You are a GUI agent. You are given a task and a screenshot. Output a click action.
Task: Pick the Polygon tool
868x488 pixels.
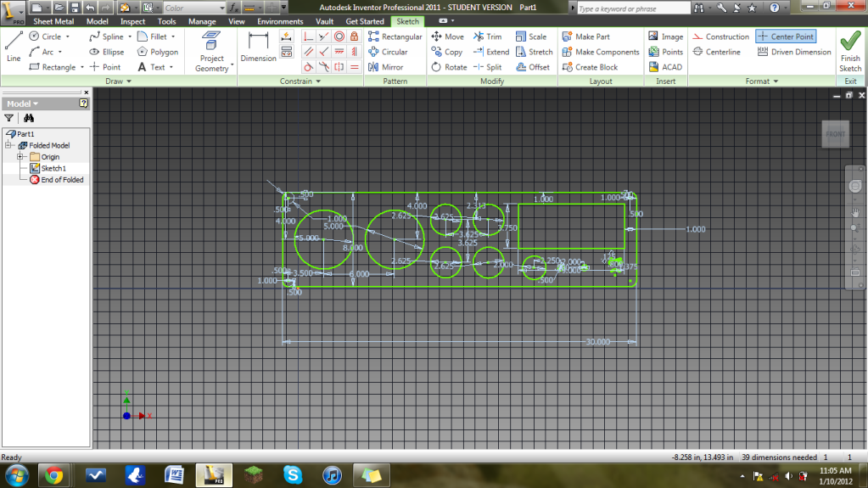point(157,52)
